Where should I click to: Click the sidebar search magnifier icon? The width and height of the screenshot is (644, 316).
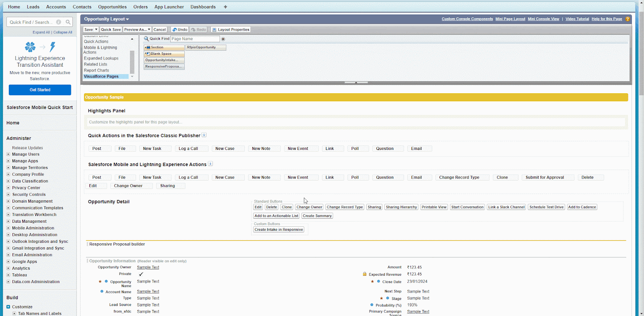(68, 22)
